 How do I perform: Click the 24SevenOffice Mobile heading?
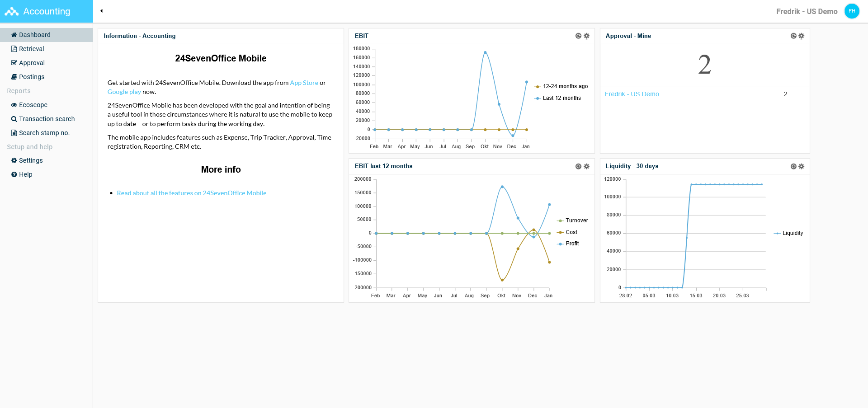coord(221,58)
